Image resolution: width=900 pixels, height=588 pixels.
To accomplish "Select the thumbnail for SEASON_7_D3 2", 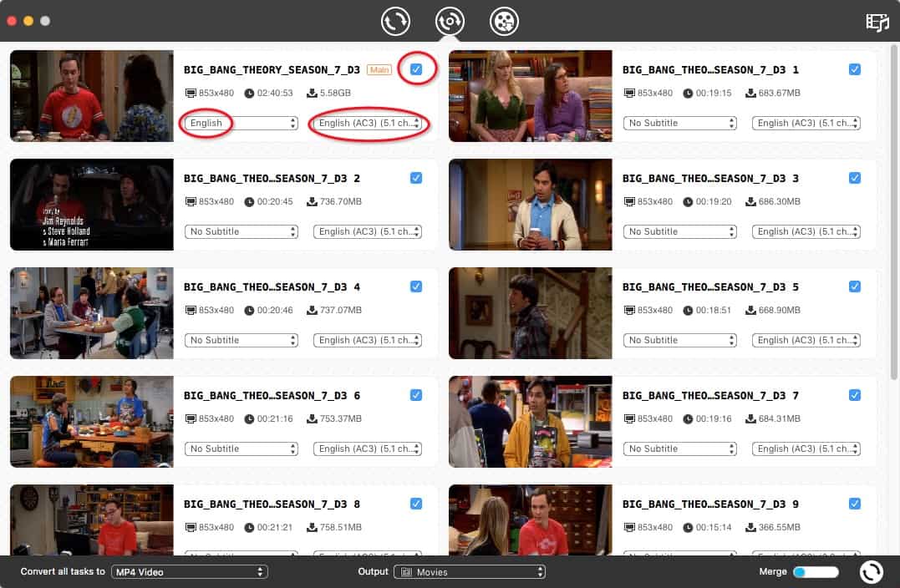I will [92, 205].
